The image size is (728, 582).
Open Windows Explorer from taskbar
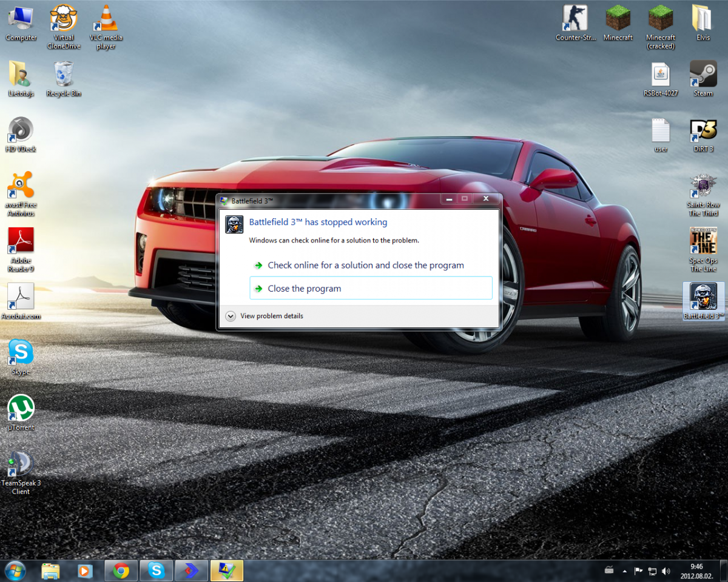[x=50, y=570]
